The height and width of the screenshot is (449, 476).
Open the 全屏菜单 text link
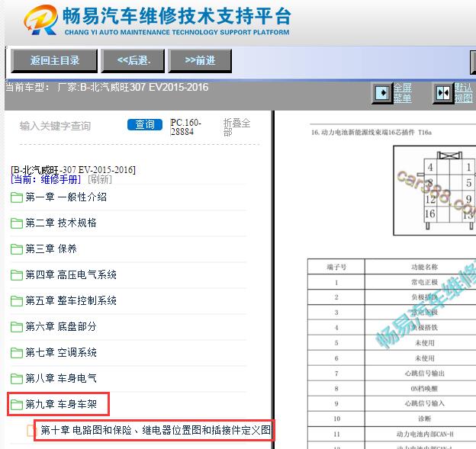[403, 93]
